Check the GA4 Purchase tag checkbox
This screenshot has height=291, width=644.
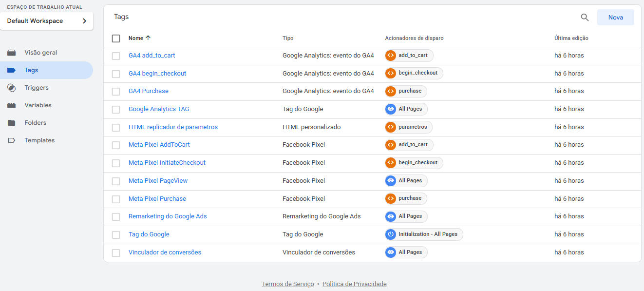(x=116, y=92)
